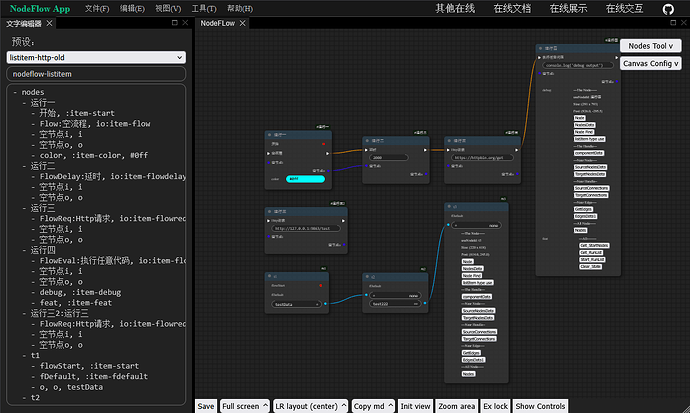
Task: Click the cyan color swatch in 运行一
Action: pyautogui.click(x=305, y=179)
